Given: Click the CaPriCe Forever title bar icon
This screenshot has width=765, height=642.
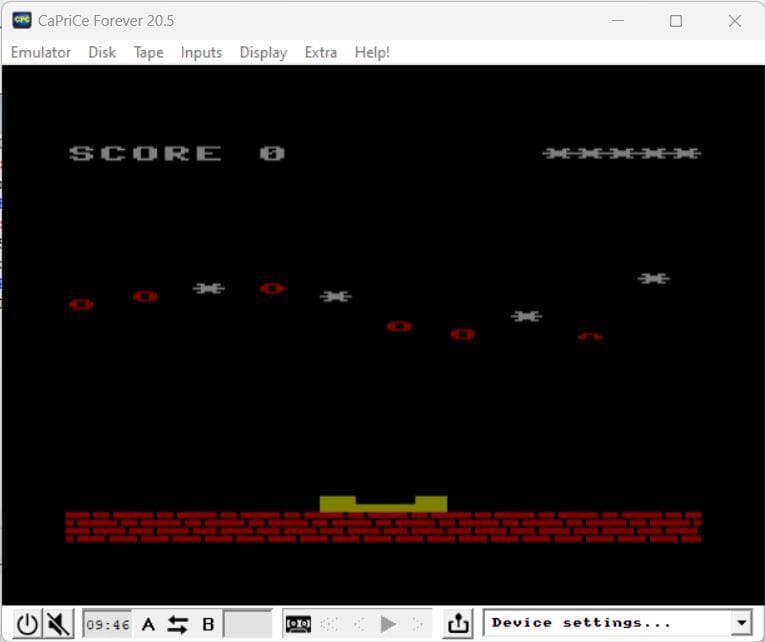Looking at the screenshot, I should (x=21, y=20).
